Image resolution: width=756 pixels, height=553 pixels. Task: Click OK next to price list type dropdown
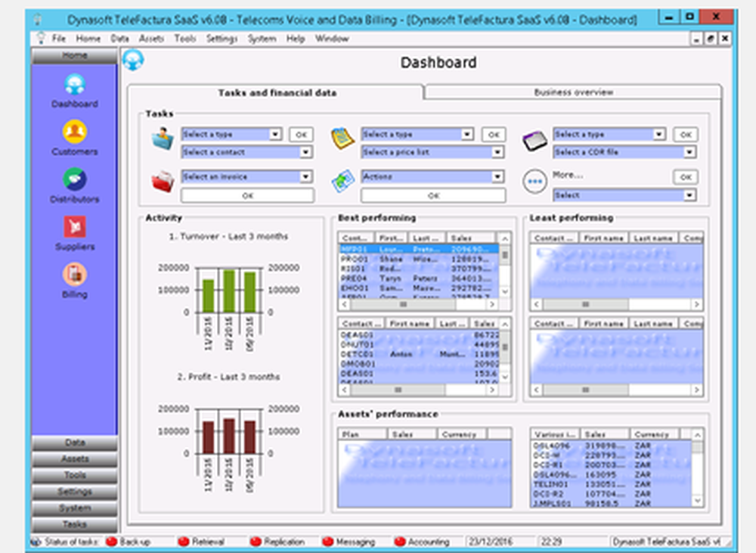(494, 135)
